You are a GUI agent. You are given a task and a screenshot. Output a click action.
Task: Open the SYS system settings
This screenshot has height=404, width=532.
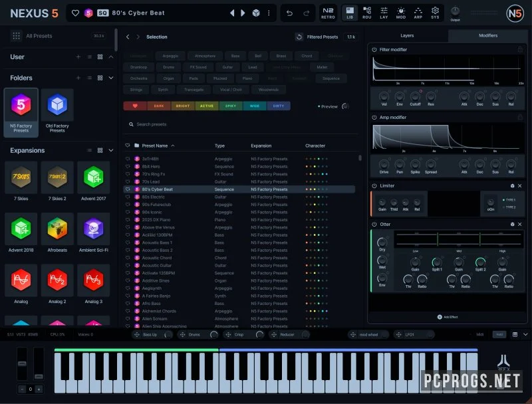pyautogui.click(x=435, y=13)
